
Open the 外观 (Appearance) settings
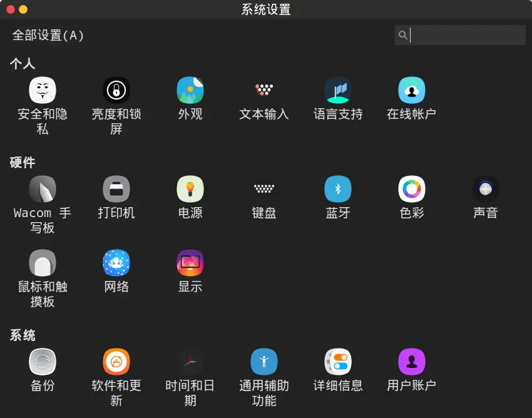point(190,97)
